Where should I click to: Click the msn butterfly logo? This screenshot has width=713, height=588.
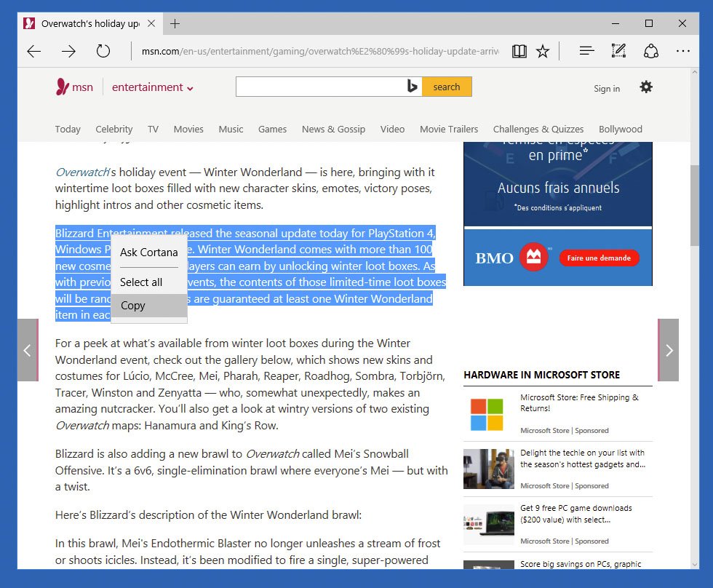click(x=63, y=86)
